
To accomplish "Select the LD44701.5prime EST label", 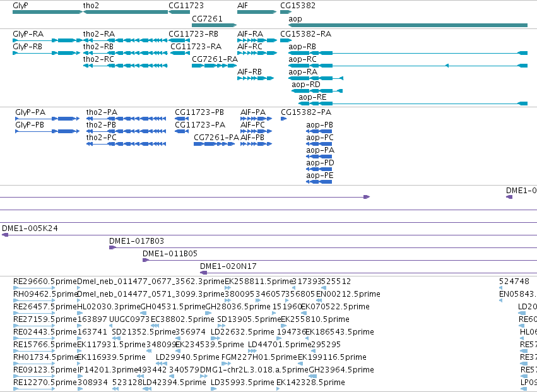I will click(x=280, y=345).
